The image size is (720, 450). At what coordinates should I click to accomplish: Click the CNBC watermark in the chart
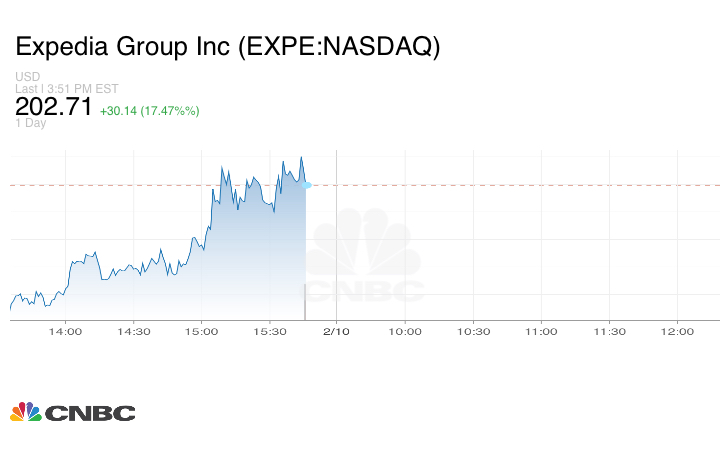point(364,262)
